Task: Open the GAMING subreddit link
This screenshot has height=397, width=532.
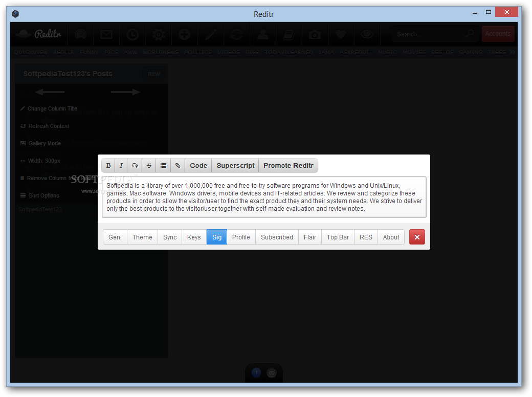Action: [x=471, y=52]
